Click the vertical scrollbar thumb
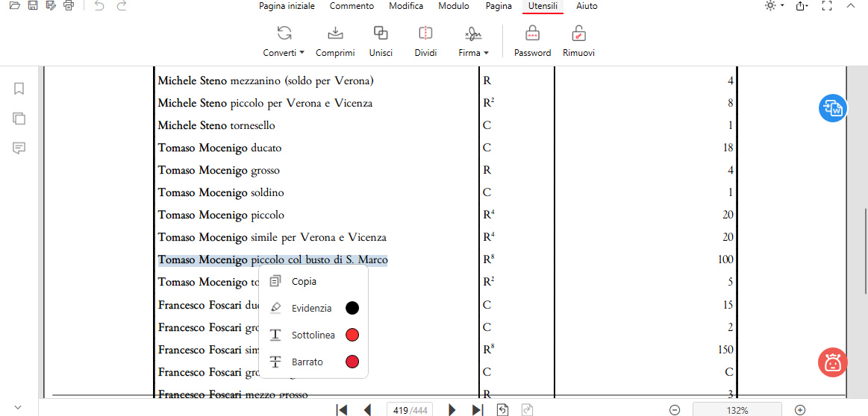Viewport: 868px width, 416px height. coord(864,252)
